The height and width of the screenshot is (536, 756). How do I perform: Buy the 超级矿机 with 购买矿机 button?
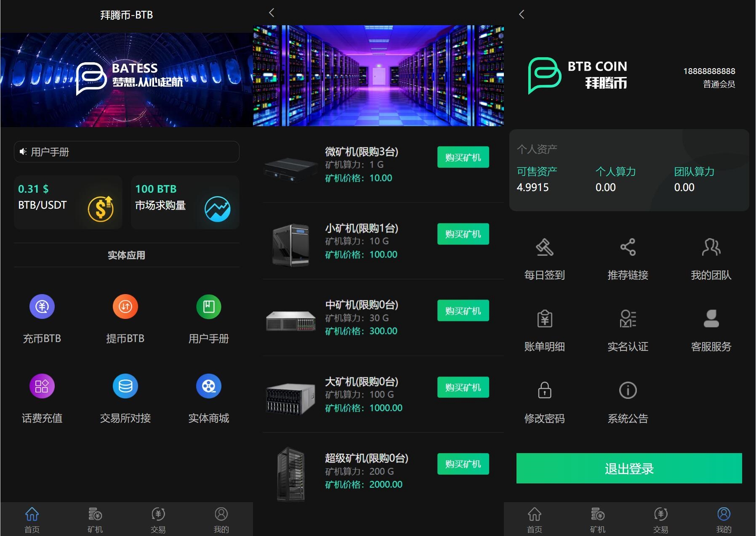463,464
